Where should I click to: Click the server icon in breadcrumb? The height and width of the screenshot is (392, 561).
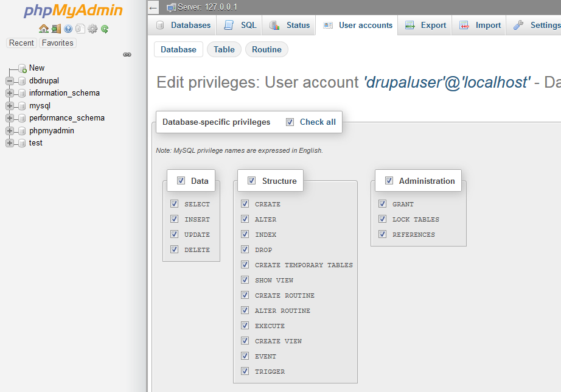[x=172, y=7]
